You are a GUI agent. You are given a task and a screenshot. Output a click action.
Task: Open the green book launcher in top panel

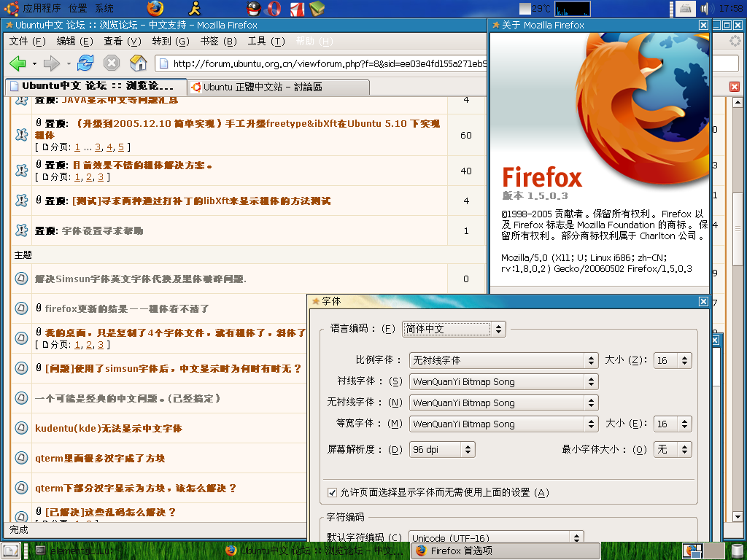point(317,8)
